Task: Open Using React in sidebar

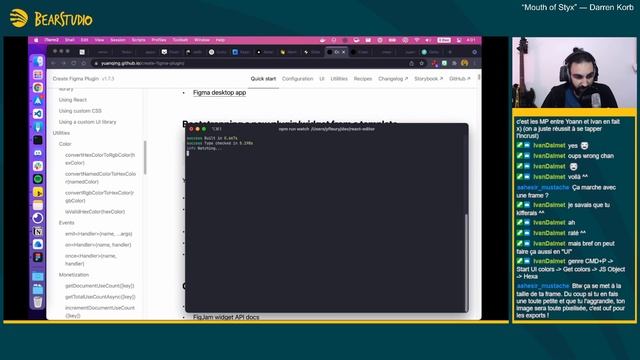Action: click(x=73, y=100)
